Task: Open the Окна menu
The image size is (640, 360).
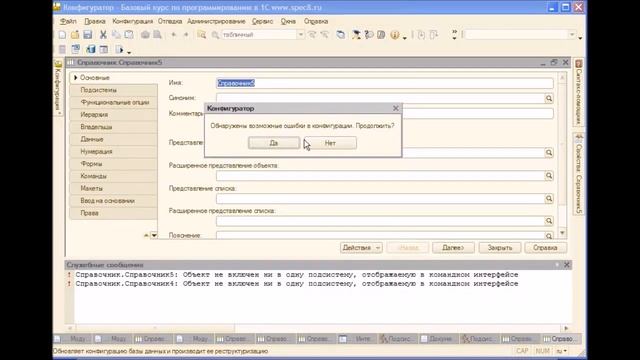Action: [288, 21]
